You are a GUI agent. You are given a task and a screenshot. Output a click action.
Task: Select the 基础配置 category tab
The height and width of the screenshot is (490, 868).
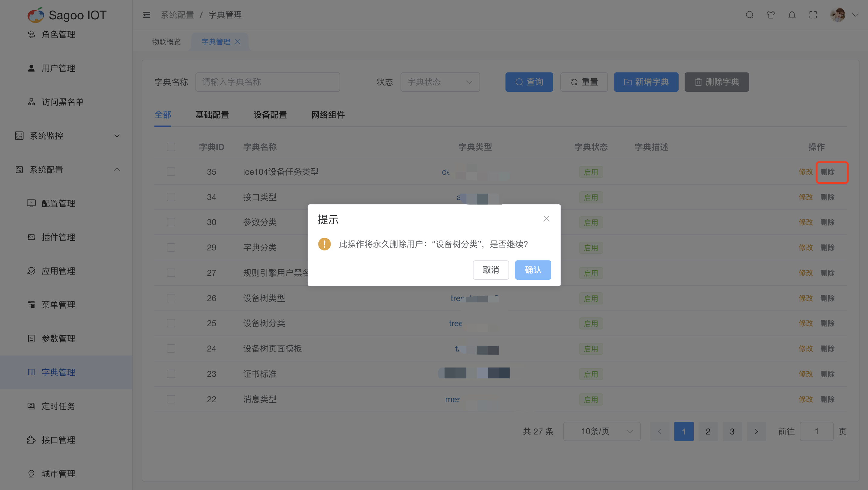coord(212,115)
